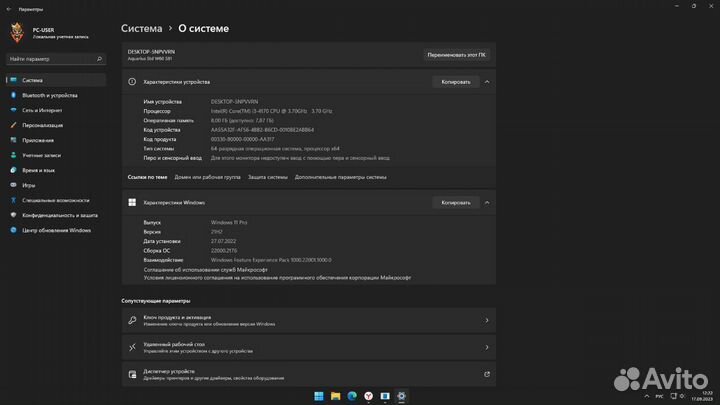The height and width of the screenshot is (405, 720).
Task: Click the Центр обновления Windows icon
Action: point(13,231)
